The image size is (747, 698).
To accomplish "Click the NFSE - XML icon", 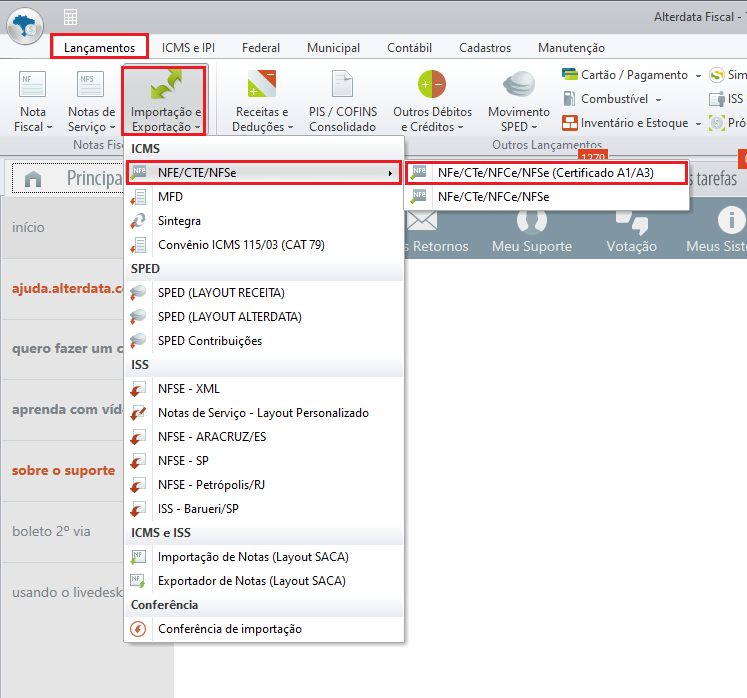I will click(x=138, y=389).
